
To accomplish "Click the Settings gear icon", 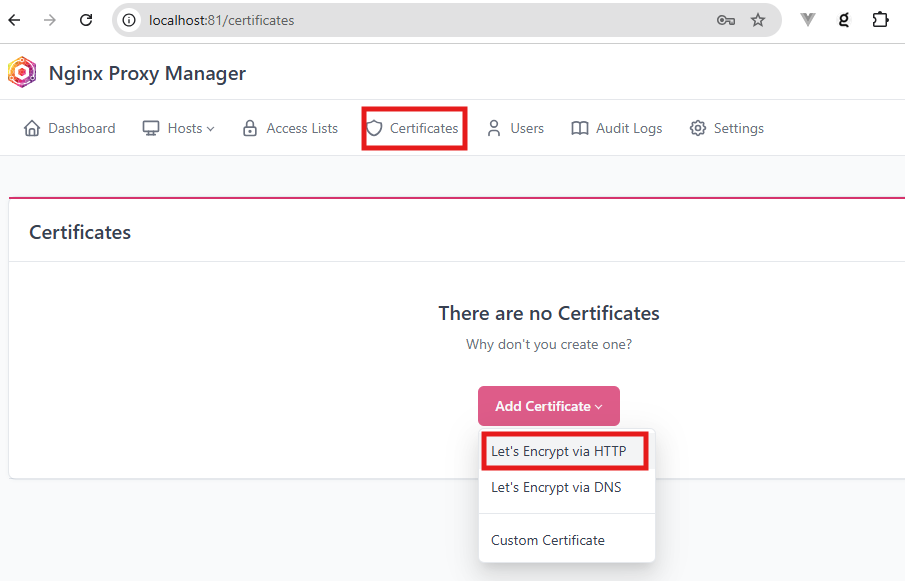I will pyautogui.click(x=698, y=128).
